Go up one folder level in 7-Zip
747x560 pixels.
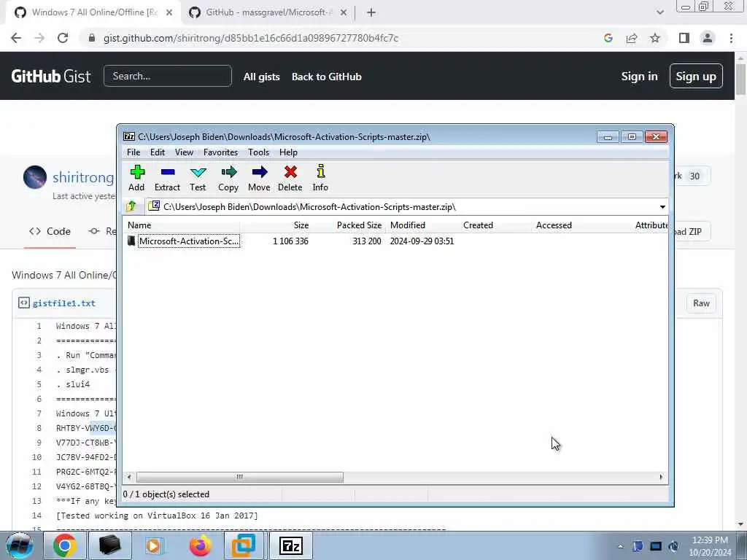click(x=131, y=206)
